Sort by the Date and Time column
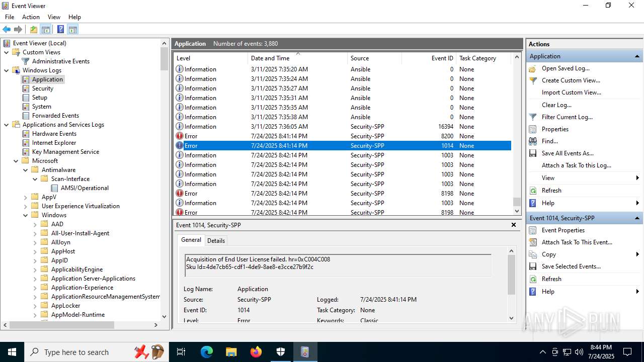This screenshot has height=362, width=644. (298, 58)
